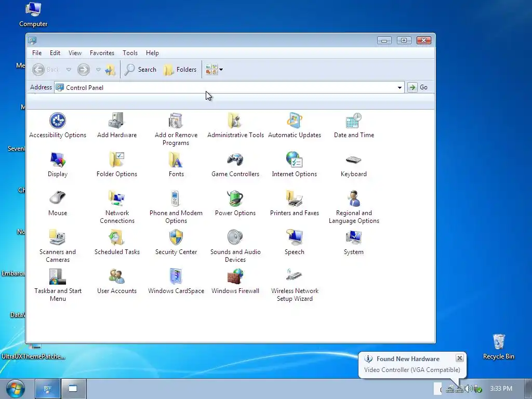Click the Back navigation button
Screen dimensions: 532x399
click(x=46, y=70)
